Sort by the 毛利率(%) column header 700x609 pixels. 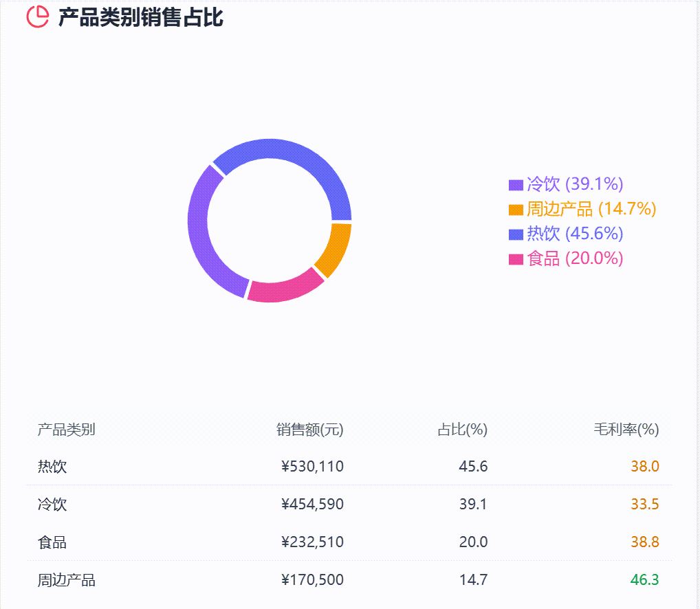pyautogui.click(x=626, y=430)
